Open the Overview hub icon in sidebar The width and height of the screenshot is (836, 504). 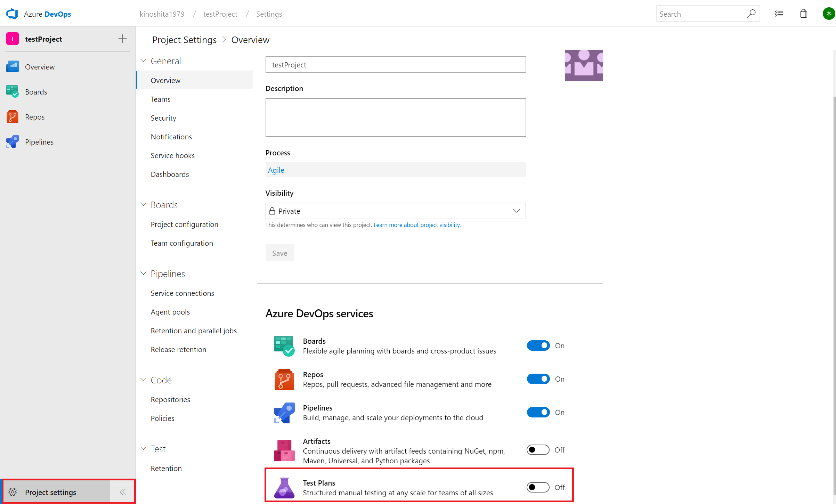[13, 67]
